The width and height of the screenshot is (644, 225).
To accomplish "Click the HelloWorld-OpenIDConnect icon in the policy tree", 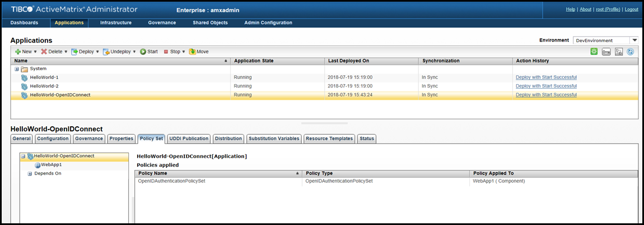I will [30, 156].
